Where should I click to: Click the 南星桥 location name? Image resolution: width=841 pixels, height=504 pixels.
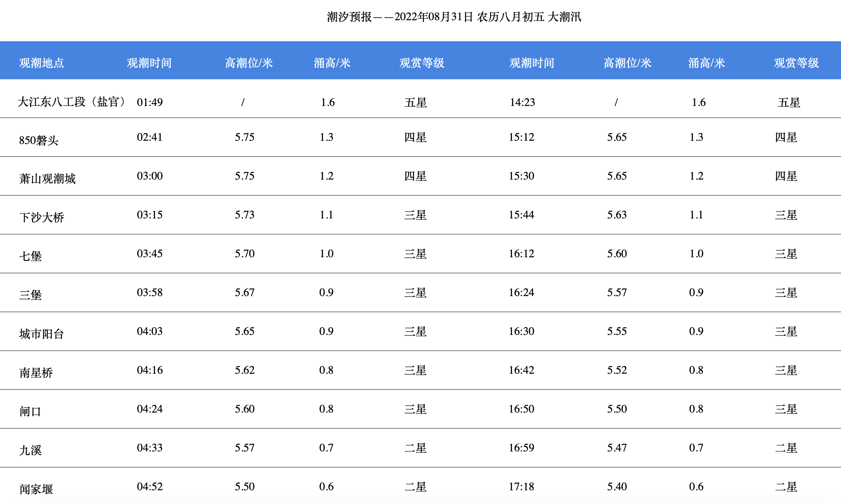[36, 373]
